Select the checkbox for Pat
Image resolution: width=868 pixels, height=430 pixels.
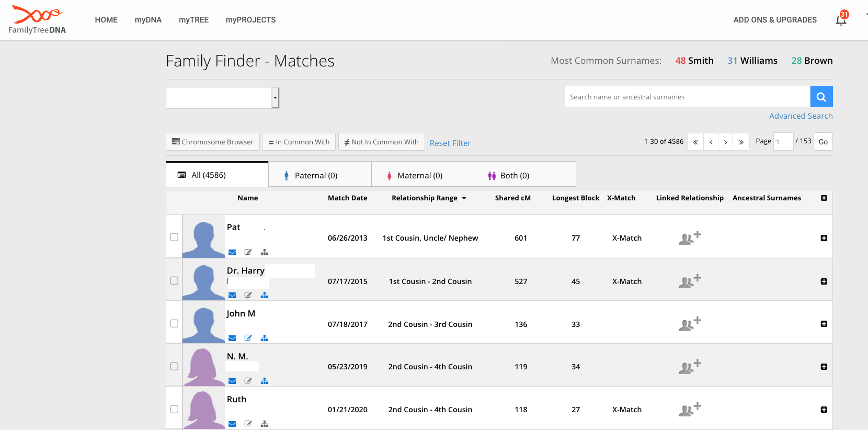(174, 237)
